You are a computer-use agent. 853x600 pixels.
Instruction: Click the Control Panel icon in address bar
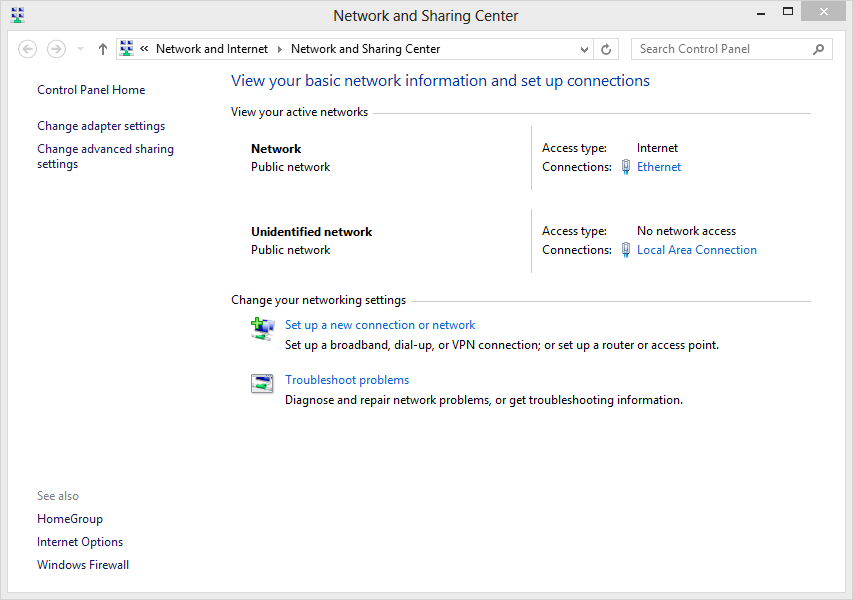click(127, 48)
